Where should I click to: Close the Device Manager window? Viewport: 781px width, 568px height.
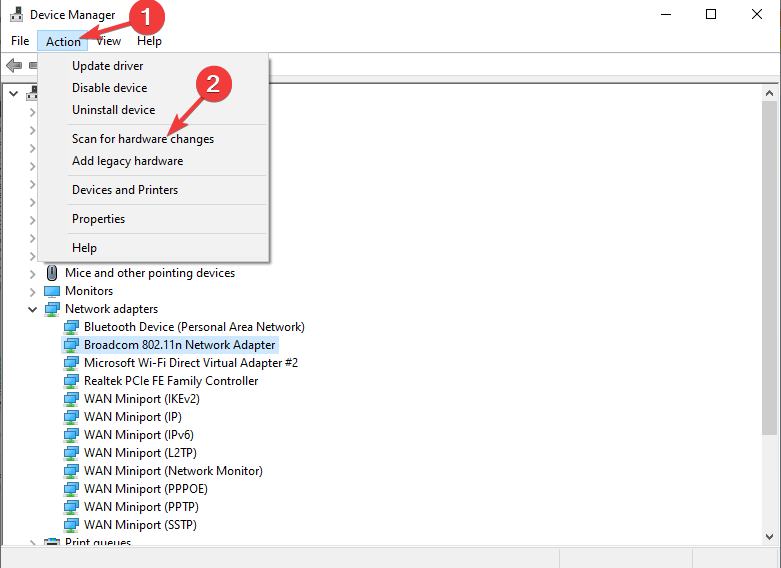tap(757, 14)
